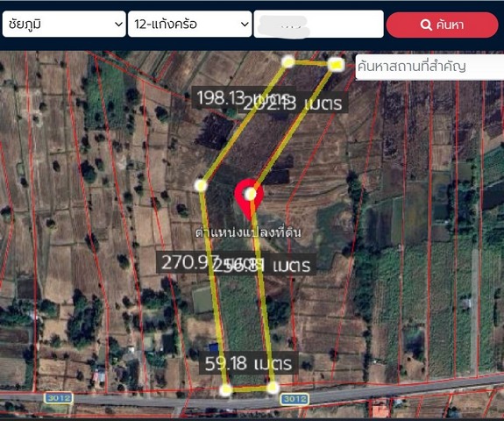Select the bottom-right polygon vertex near road
The image size is (504, 421).
pos(273,388)
